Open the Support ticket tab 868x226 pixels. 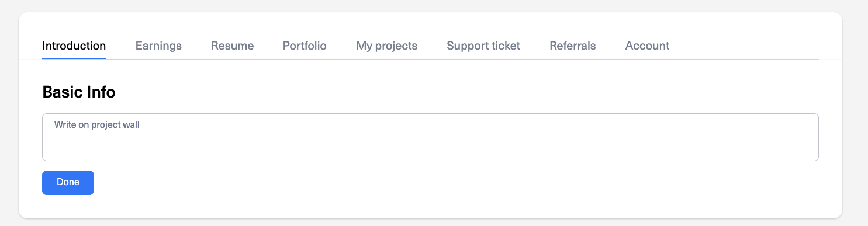483,46
